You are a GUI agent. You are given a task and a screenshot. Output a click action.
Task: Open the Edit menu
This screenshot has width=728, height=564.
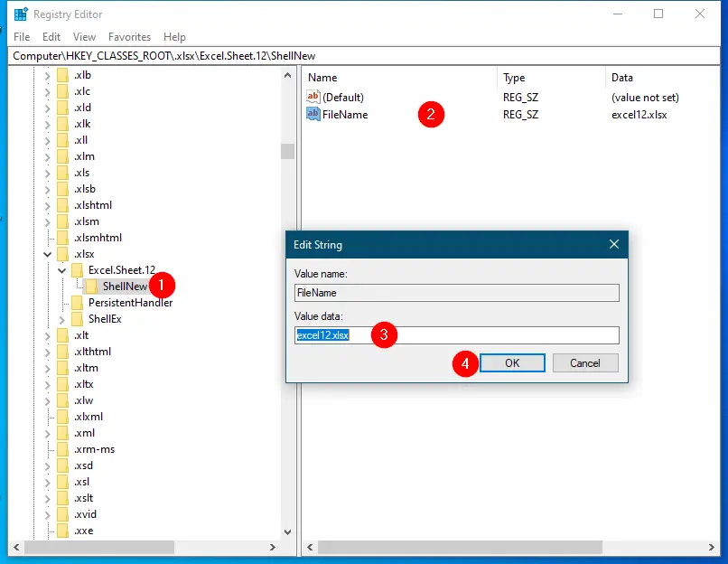(51, 37)
